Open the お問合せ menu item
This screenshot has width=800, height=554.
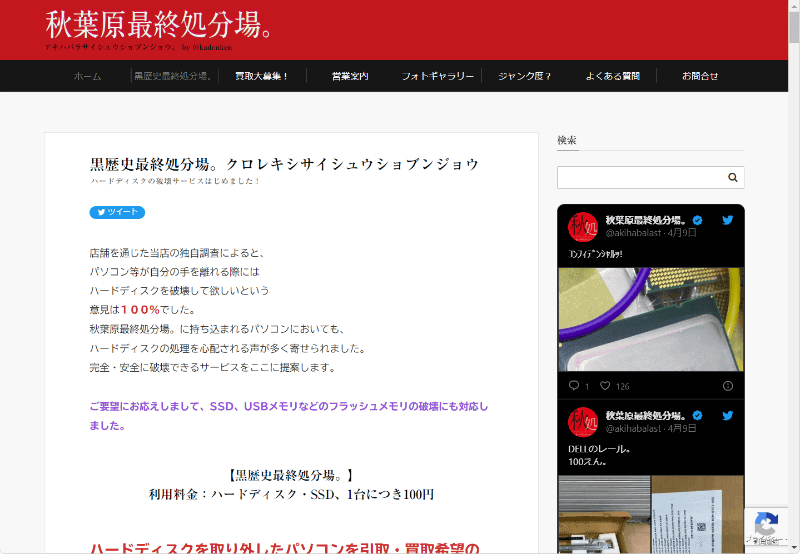point(700,76)
